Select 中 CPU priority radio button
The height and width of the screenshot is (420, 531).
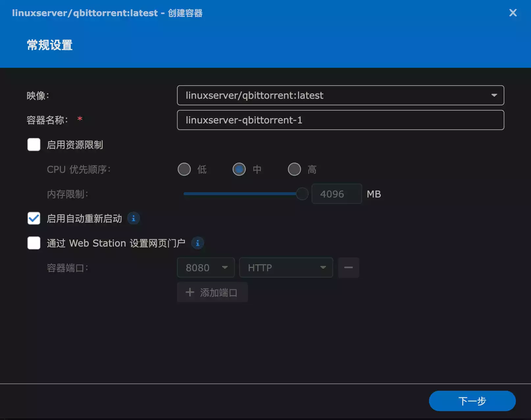pos(239,169)
